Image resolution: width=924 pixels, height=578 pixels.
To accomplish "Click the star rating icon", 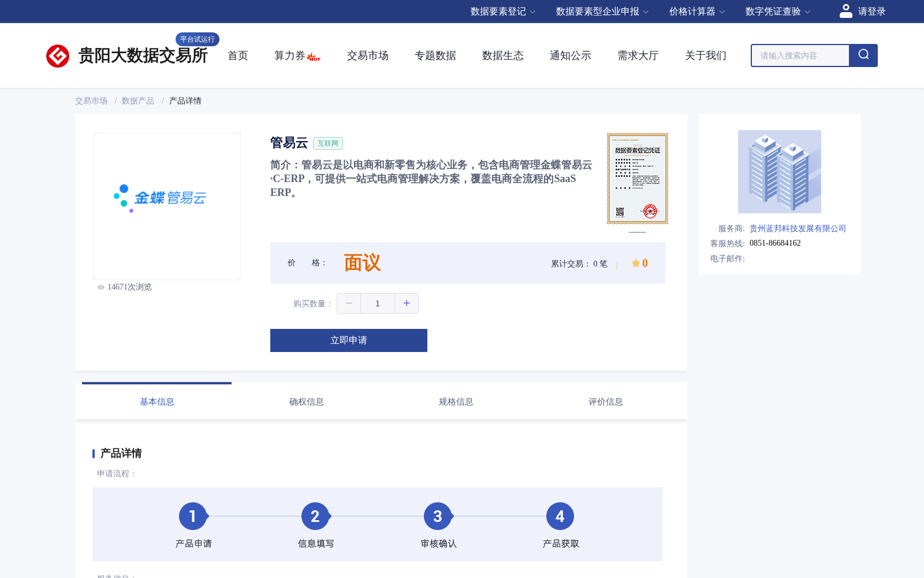I will click(635, 263).
